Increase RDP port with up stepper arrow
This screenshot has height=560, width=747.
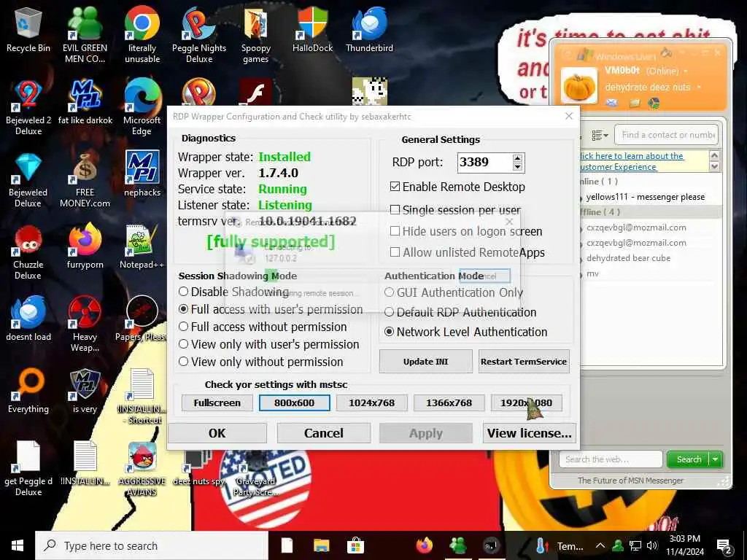[x=517, y=158]
